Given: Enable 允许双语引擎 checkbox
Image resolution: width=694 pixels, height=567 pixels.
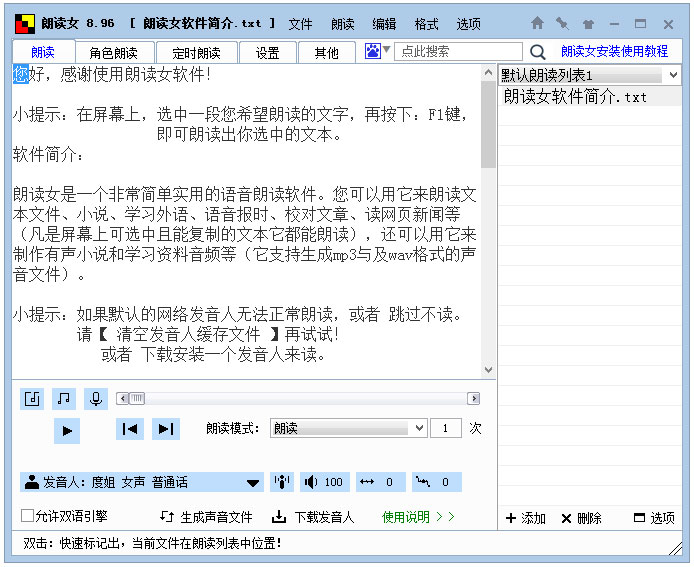Looking at the screenshot, I should 27,516.
